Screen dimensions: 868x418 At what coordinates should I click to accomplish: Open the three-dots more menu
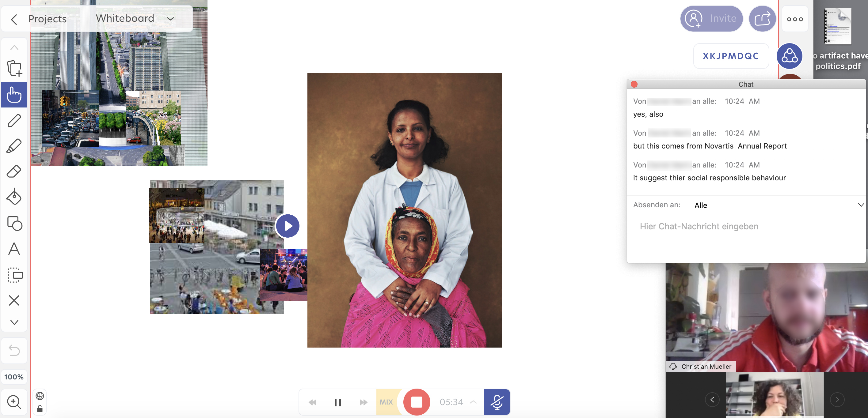(x=794, y=19)
